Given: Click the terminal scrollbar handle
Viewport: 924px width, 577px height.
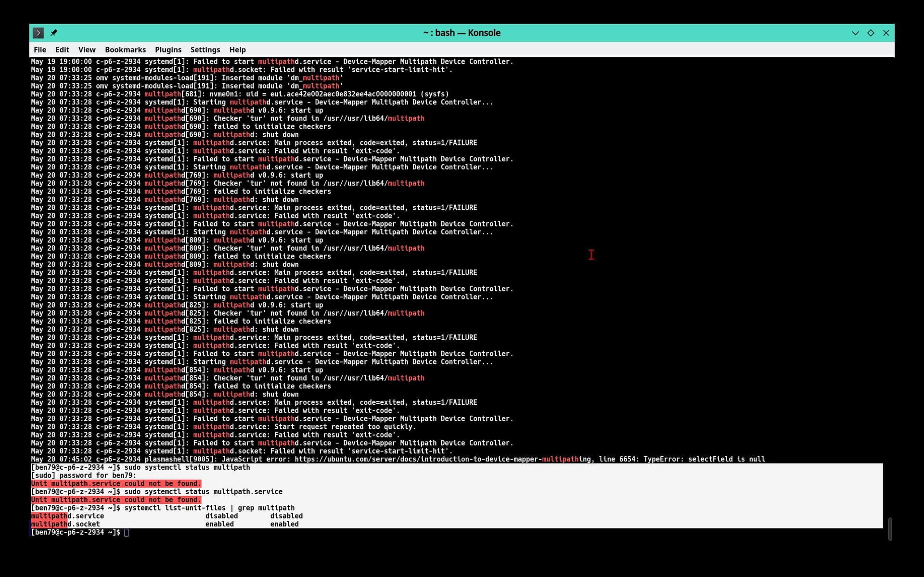Looking at the screenshot, I should [x=890, y=528].
